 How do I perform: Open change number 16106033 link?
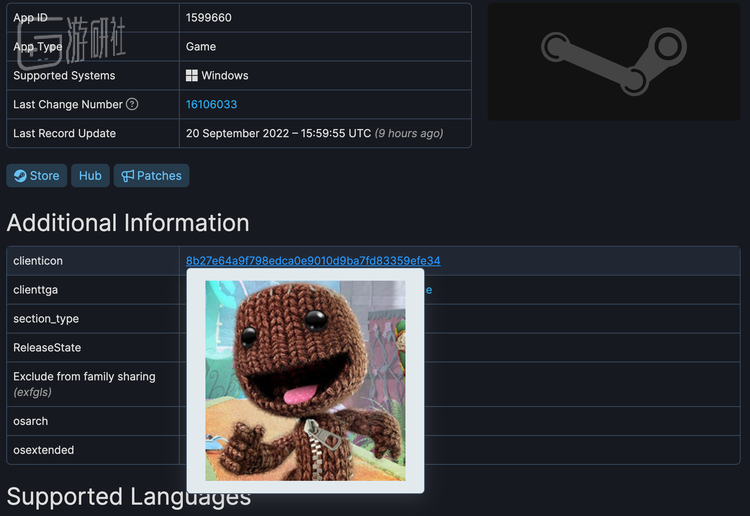(x=211, y=105)
